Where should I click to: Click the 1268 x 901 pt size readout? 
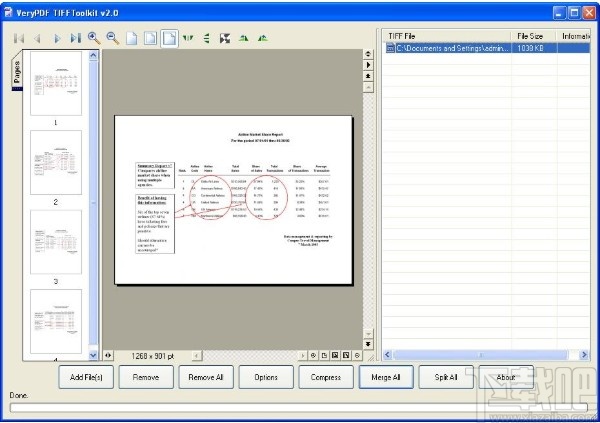[x=153, y=356]
